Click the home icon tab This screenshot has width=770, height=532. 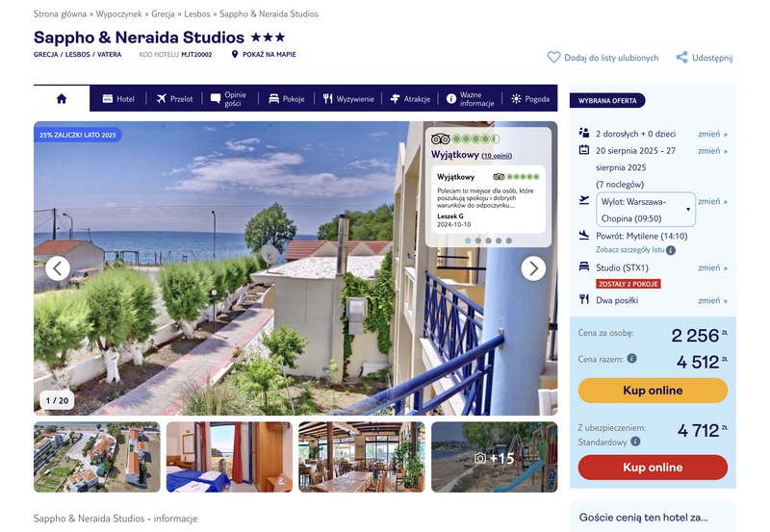[x=62, y=99]
